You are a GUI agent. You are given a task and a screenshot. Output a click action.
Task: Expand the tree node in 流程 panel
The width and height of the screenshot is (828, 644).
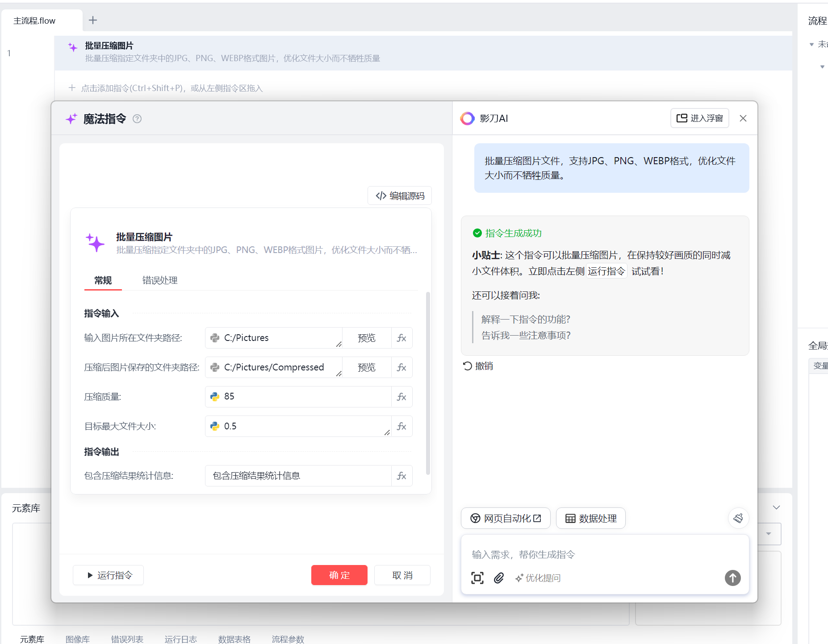point(811,45)
